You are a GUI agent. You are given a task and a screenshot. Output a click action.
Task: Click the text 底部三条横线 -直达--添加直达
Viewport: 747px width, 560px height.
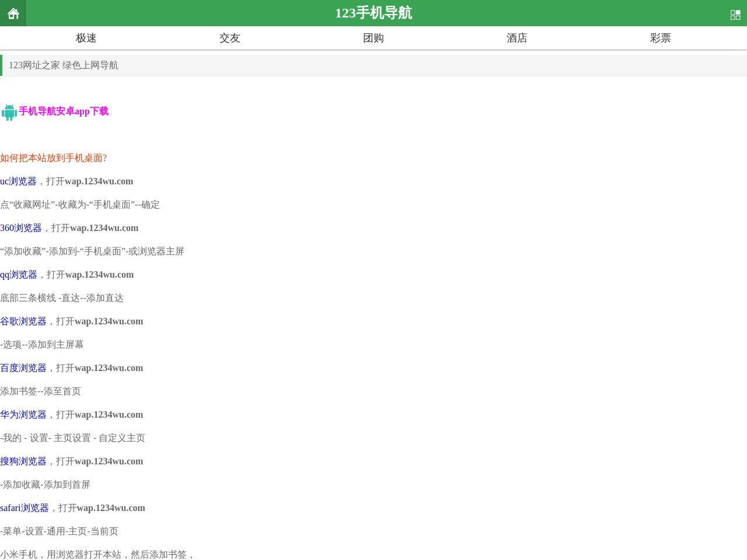coord(62,298)
